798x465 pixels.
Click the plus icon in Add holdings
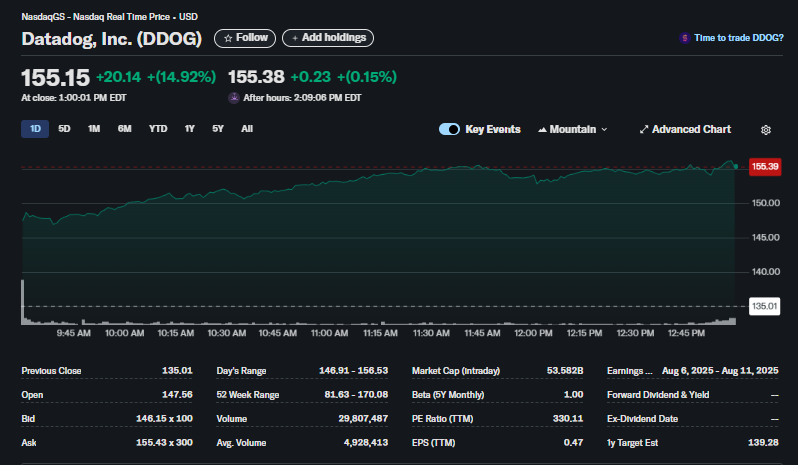[x=295, y=38]
